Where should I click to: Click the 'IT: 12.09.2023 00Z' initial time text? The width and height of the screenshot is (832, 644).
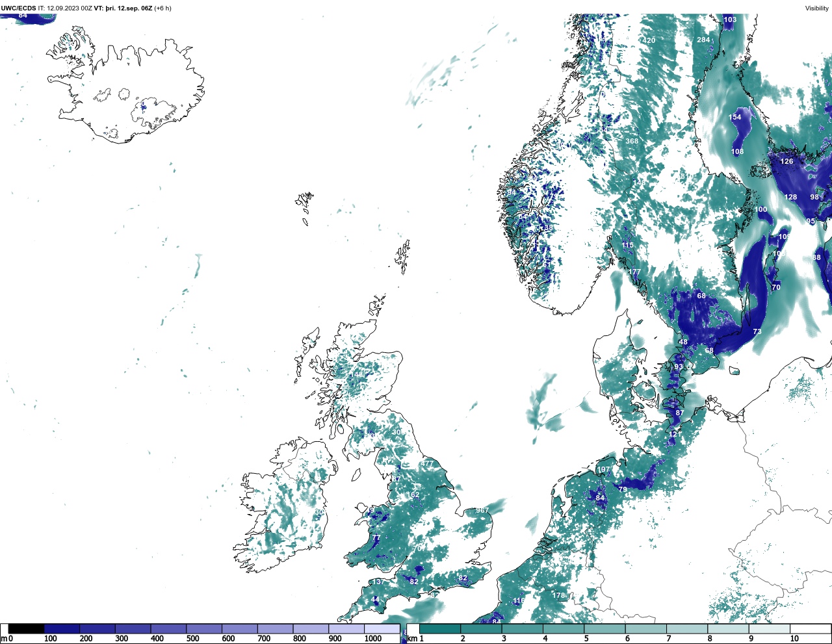point(65,8)
